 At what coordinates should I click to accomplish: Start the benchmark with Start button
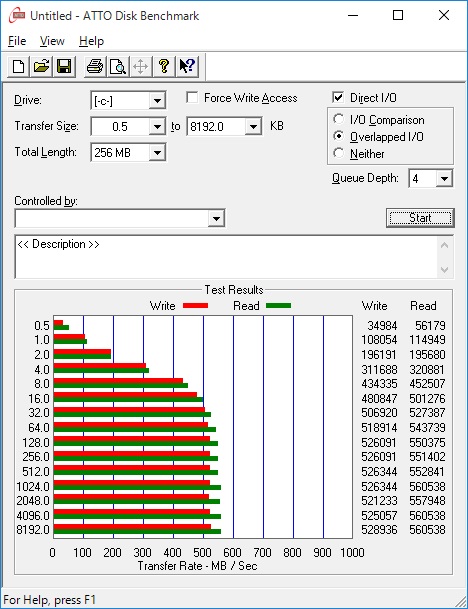420,218
